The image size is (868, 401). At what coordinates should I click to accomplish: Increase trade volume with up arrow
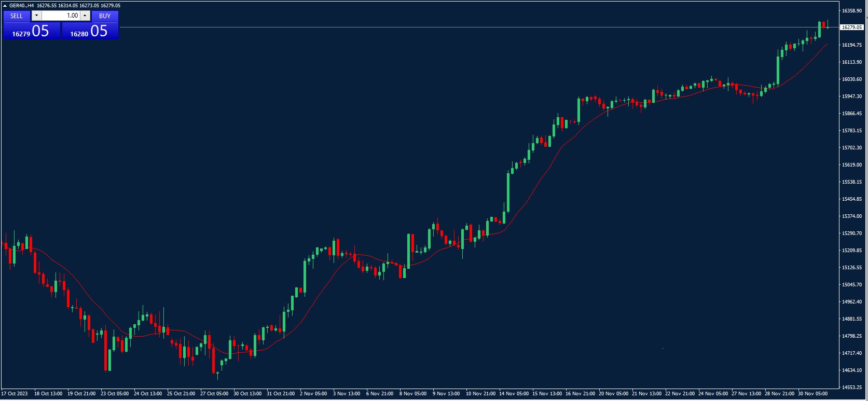(85, 16)
